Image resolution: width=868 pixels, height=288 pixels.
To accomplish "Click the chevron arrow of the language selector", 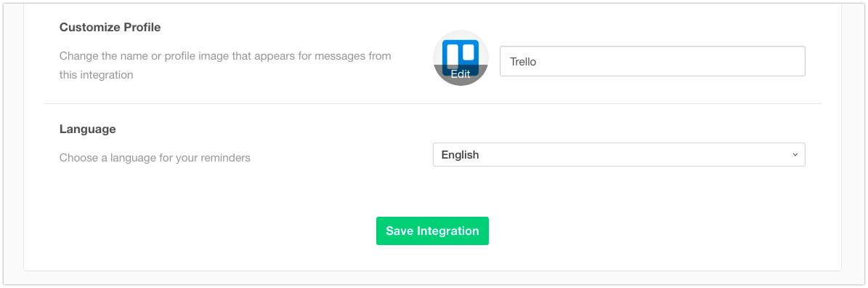I will click(x=795, y=154).
